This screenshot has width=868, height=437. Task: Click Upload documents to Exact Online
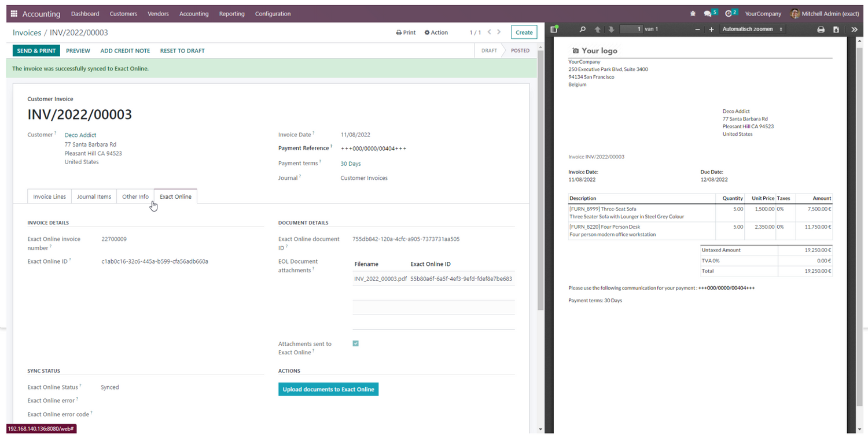[328, 390]
